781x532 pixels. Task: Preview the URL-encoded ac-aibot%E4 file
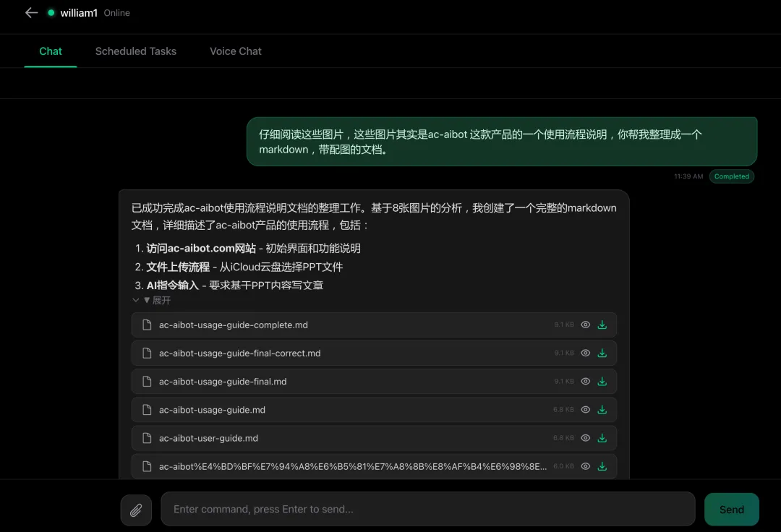click(586, 466)
